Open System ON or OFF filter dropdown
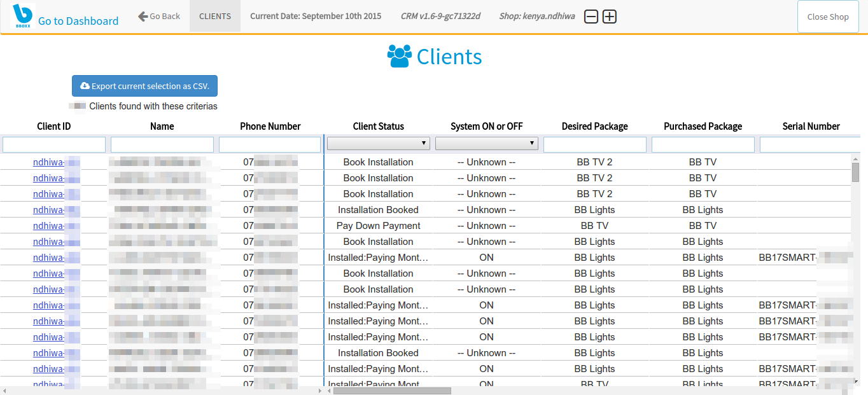868x395 pixels. (x=487, y=143)
